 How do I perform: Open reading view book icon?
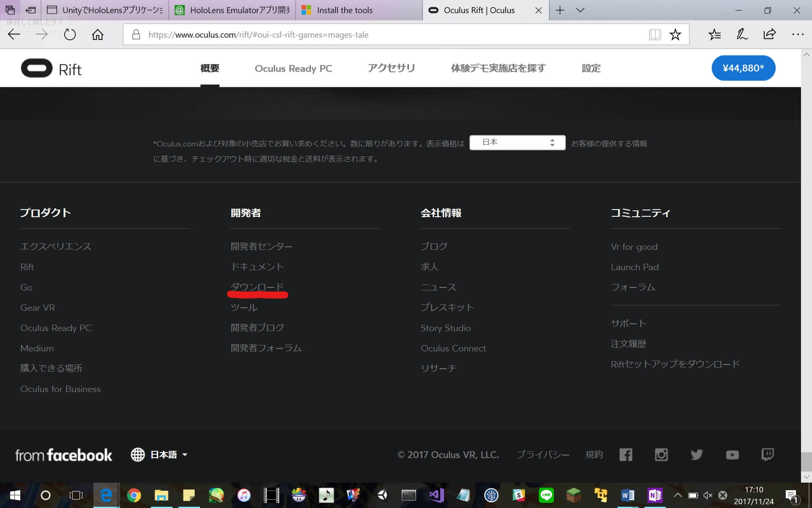655,35
